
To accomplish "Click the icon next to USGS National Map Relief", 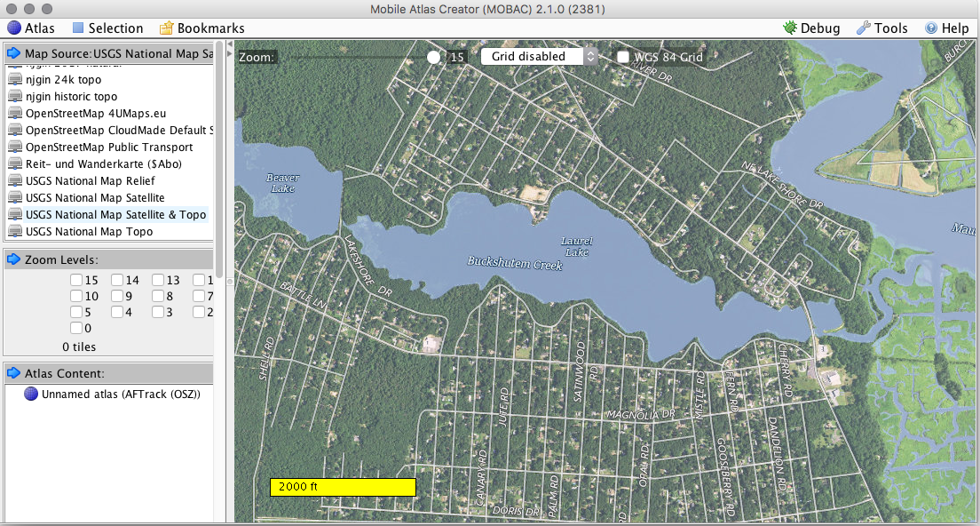I will [x=15, y=181].
